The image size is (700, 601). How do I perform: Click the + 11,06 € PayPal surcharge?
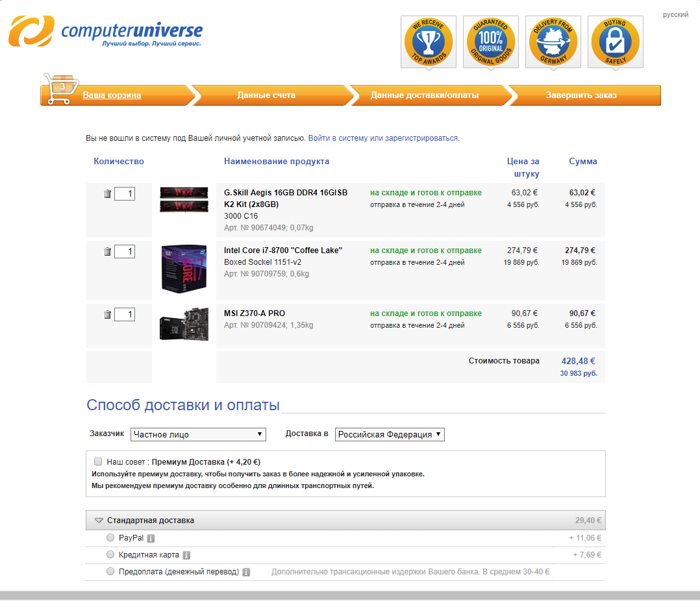pos(585,538)
